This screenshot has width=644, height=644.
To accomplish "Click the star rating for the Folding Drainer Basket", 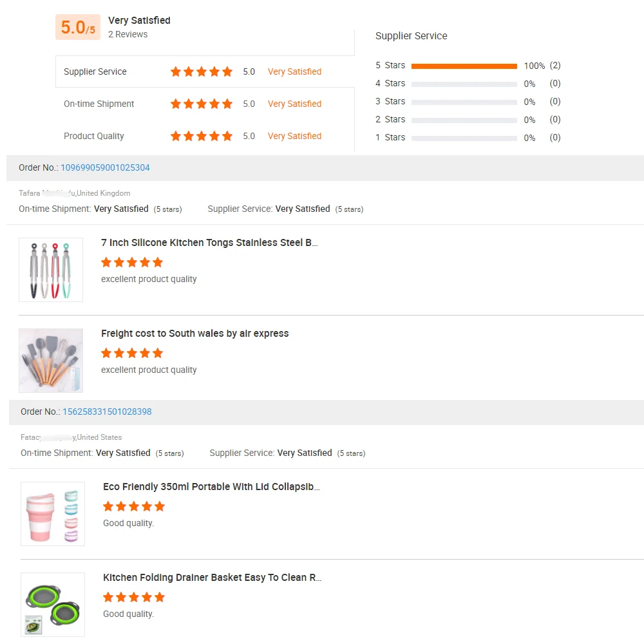I will click(x=133, y=597).
